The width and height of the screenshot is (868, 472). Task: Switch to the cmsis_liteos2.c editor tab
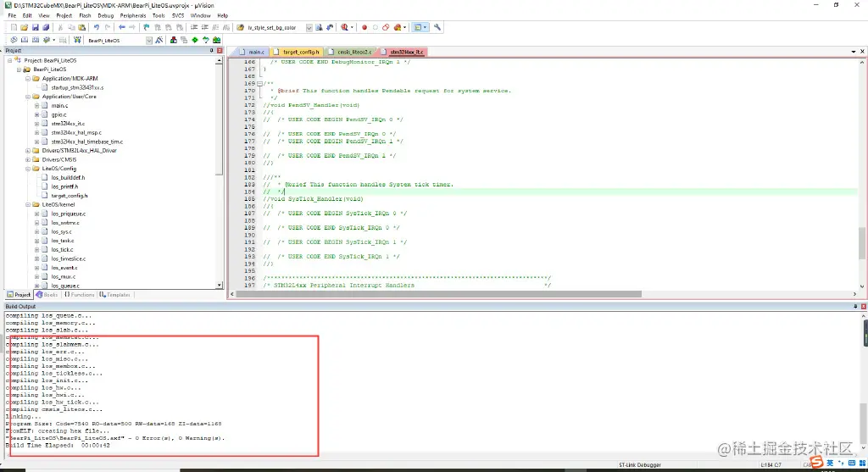[x=350, y=52]
